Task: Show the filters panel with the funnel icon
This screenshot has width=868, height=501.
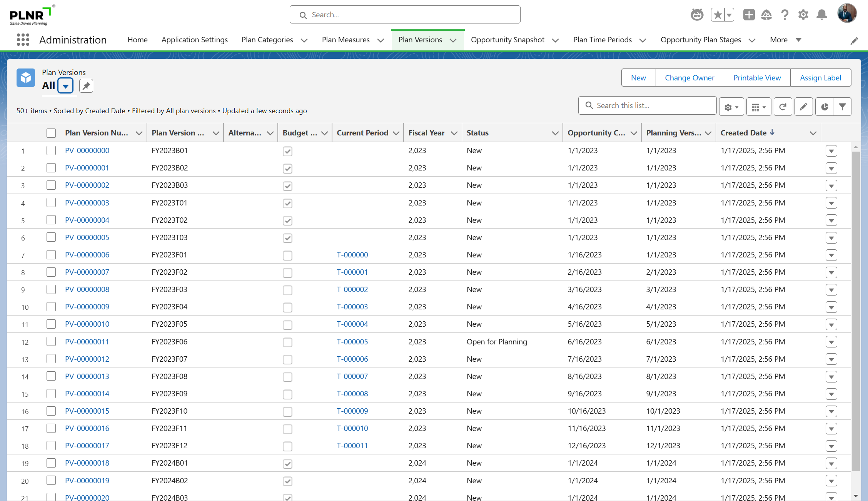Action: (842, 107)
